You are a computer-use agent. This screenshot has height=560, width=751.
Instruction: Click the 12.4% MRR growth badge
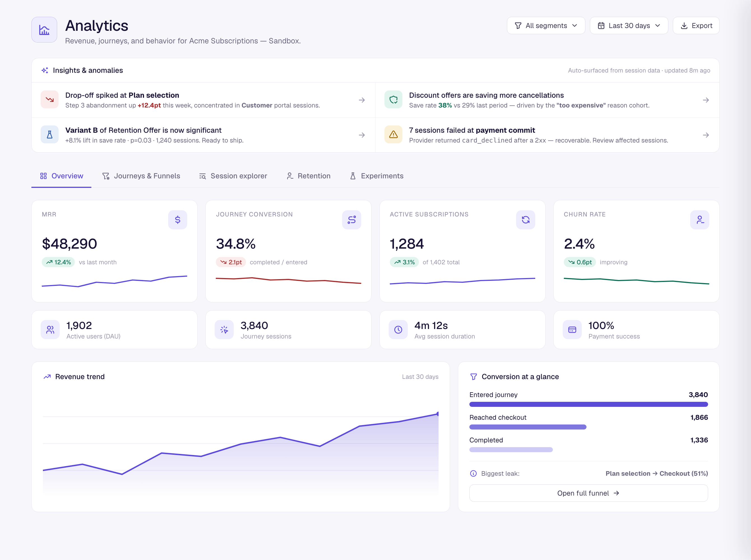pos(58,262)
